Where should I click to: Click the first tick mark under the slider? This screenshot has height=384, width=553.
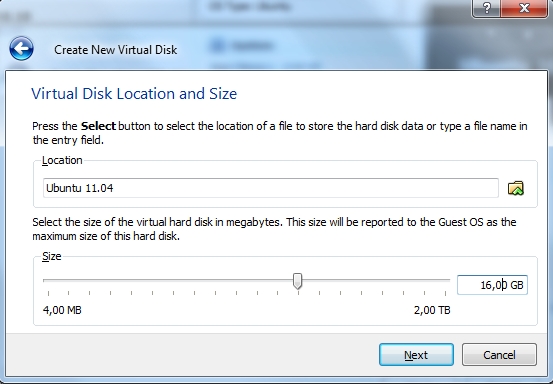[x=48, y=293]
